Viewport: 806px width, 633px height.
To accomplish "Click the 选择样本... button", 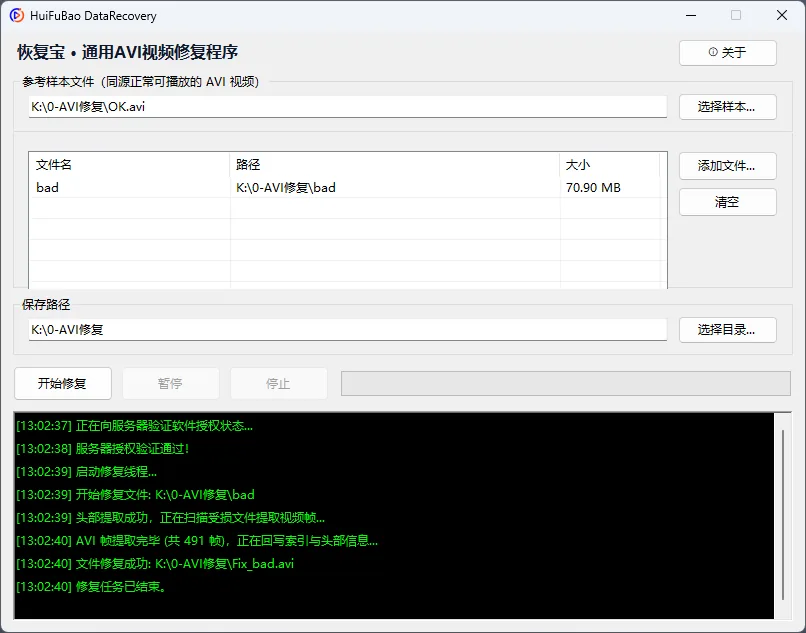I will (727, 107).
